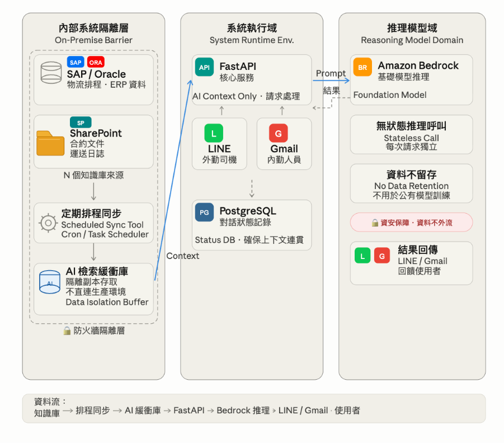504x443 pixels.
Task: Click the 對話狀態記錄 text
Action: (245, 222)
